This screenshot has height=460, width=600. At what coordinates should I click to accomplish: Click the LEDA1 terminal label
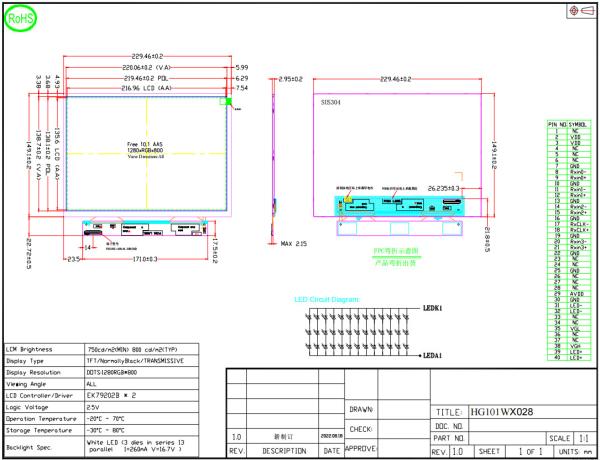(x=433, y=356)
